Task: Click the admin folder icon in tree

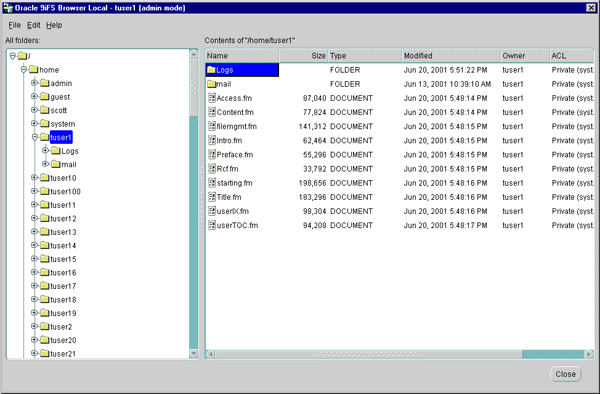Action: point(45,83)
